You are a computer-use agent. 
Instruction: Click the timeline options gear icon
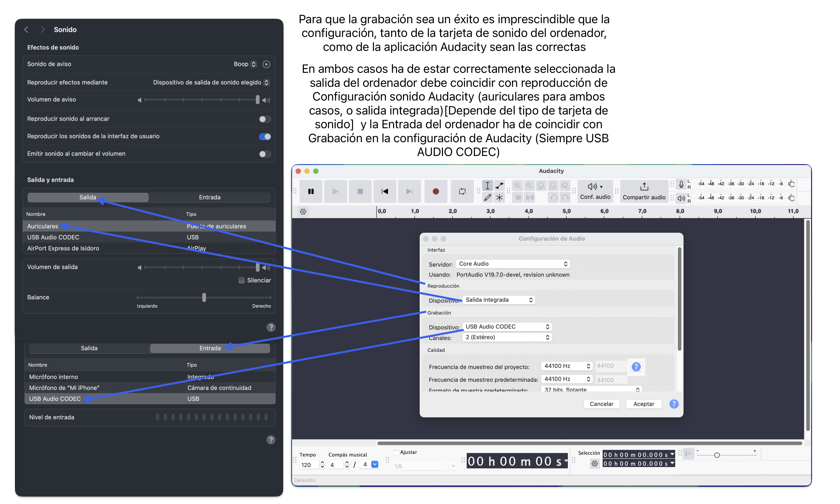[303, 212]
